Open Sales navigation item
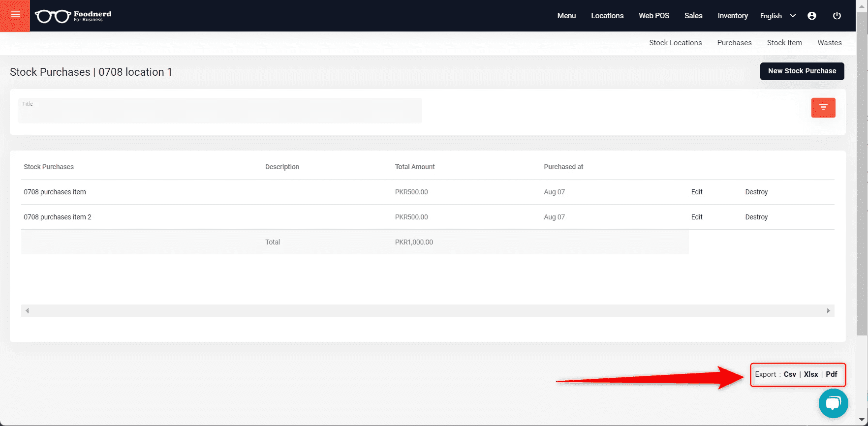Screen dimensions: 868x426 [693, 16]
